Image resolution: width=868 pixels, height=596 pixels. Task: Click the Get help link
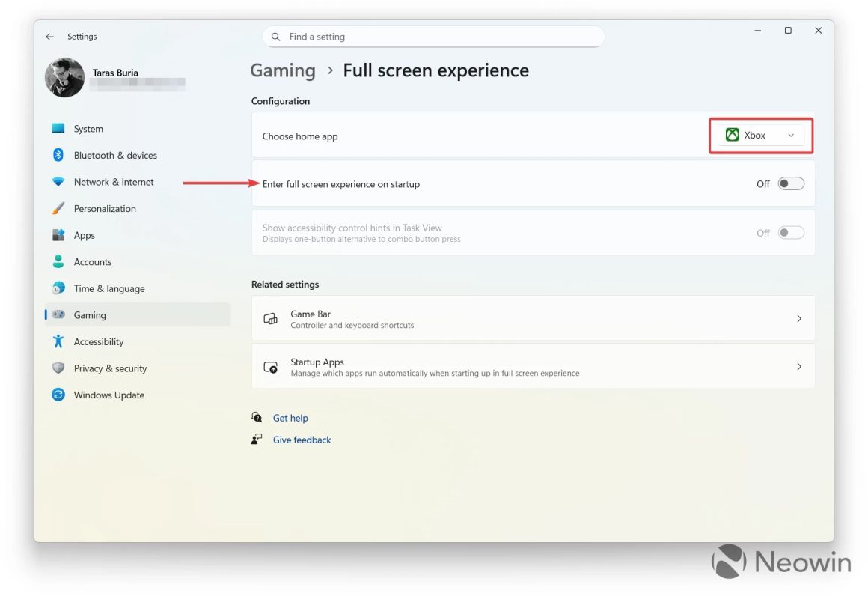(x=290, y=418)
